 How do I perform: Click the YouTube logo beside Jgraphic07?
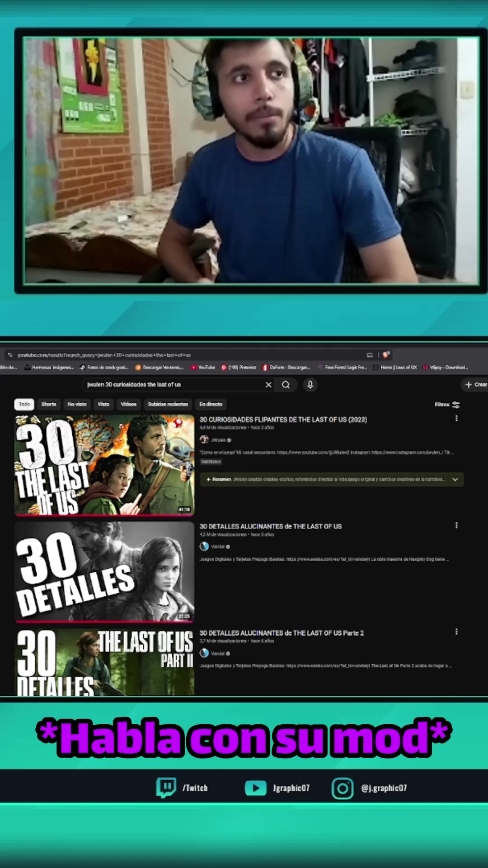256,788
